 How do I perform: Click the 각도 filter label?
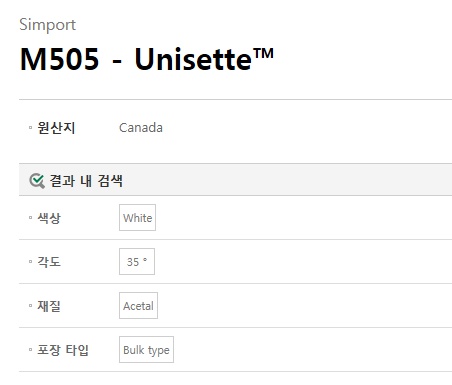tap(49, 262)
